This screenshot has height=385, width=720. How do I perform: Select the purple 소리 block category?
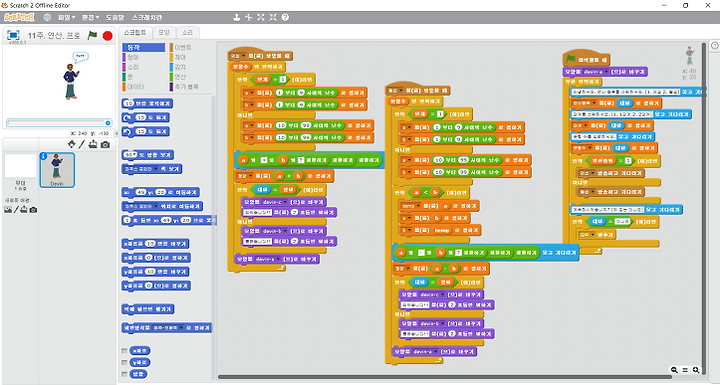143,67
